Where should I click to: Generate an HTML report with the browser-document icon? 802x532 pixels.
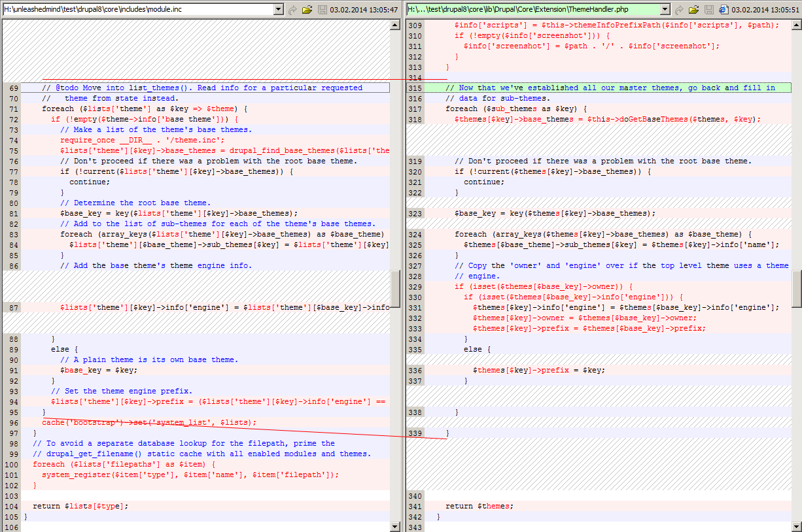click(724, 8)
